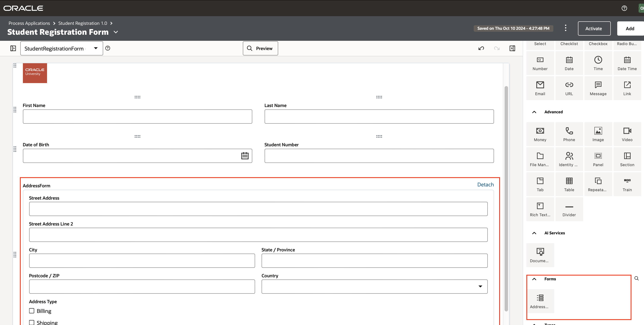
Task: Click the Activate button
Action: coord(594,28)
